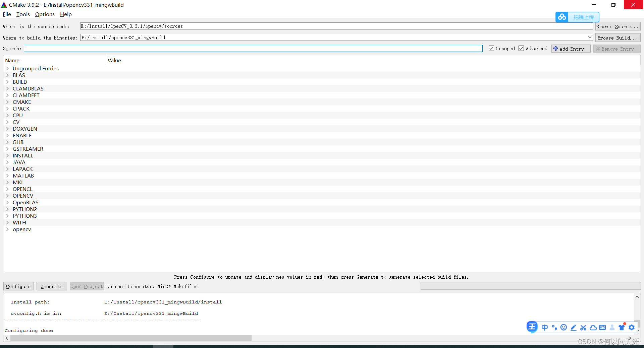Open the build binaries path dropdown arrow

(590, 38)
